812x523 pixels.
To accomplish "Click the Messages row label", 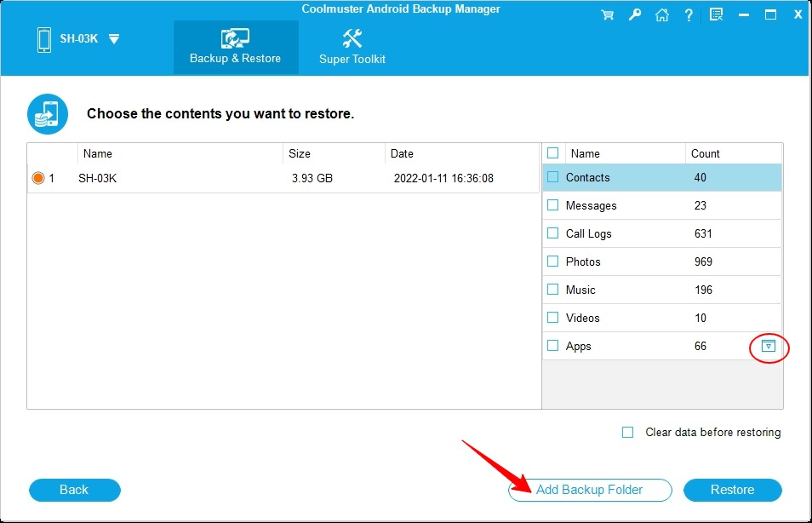I will coord(592,206).
